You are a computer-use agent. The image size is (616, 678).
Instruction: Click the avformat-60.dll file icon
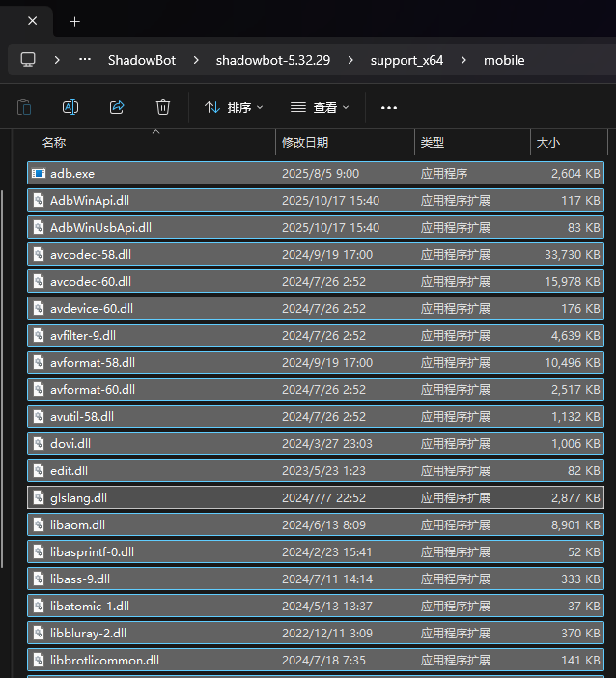coord(39,389)
